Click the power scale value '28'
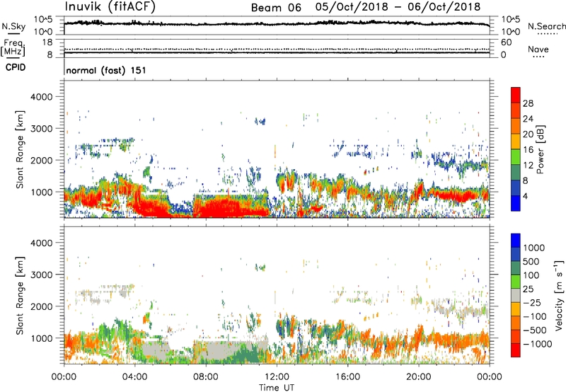Viewport: 566px width, 392px height. click(x=528, y=103)
